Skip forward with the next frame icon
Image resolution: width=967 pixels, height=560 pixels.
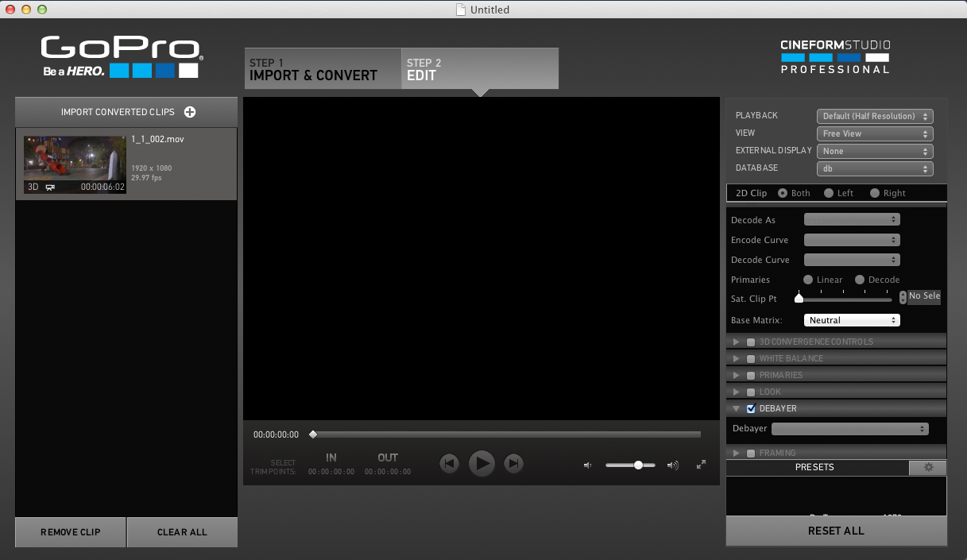[514, 463]
